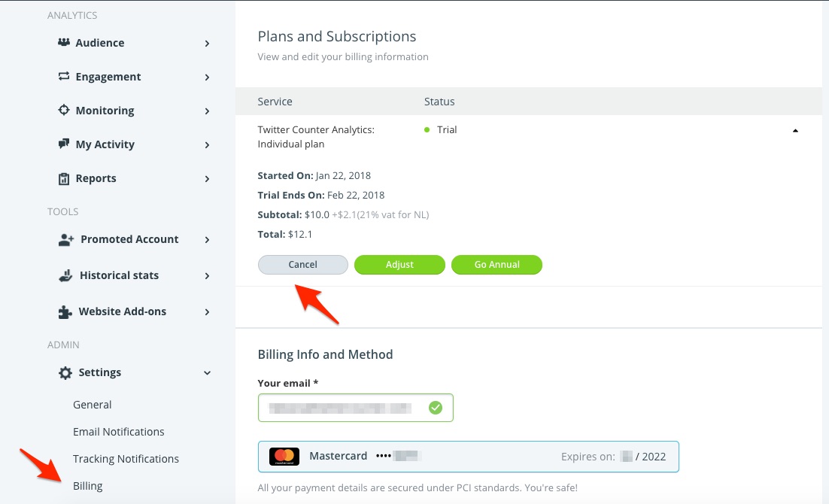Click the Mastercard logo icon
The image size is (829, 504).
(284, 457)
